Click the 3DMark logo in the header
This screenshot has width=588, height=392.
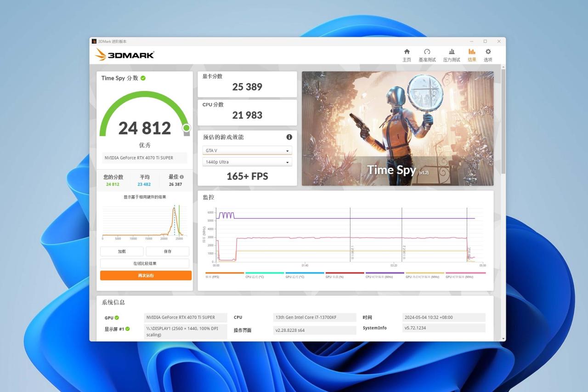pos(124,55)
